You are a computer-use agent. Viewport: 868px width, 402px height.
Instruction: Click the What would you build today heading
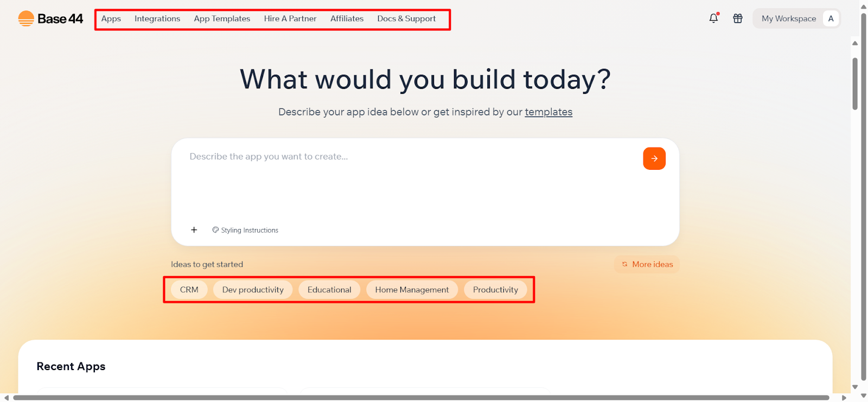point(425,79)
